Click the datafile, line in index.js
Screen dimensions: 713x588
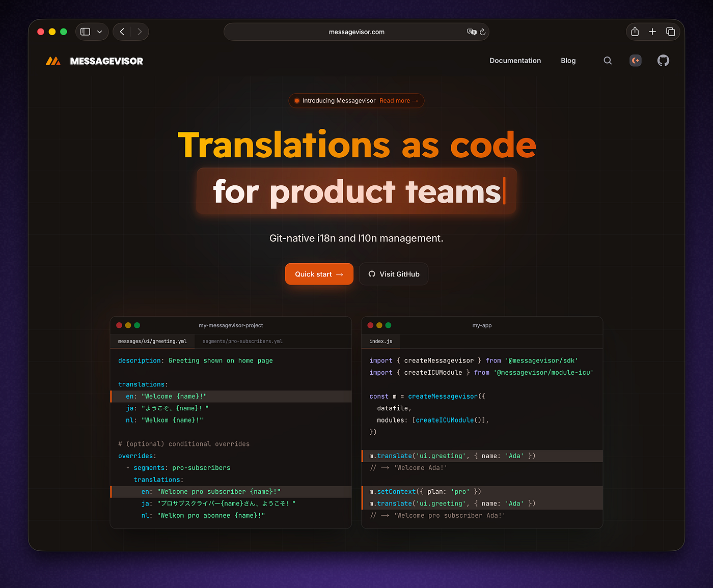(394, 408)
